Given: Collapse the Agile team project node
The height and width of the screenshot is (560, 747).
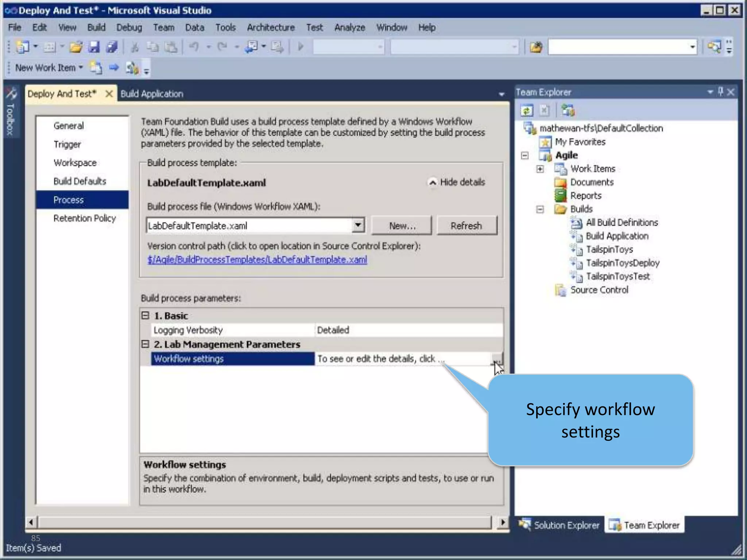Looking at the screenshot, I should coord(525,155).
